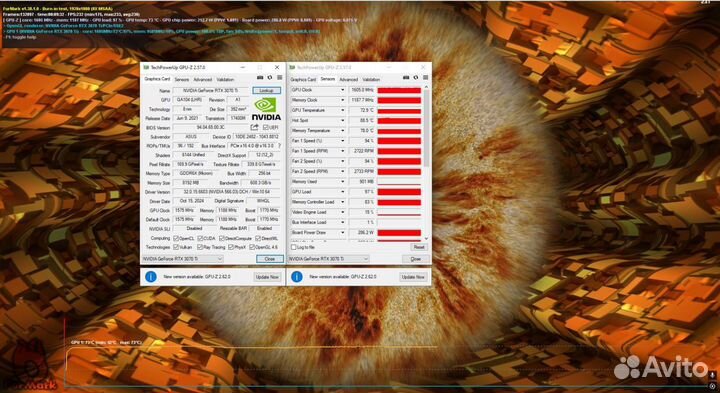
Task: Click the GPU Temperature red sensor graph
Action: [x=399, y=110]
